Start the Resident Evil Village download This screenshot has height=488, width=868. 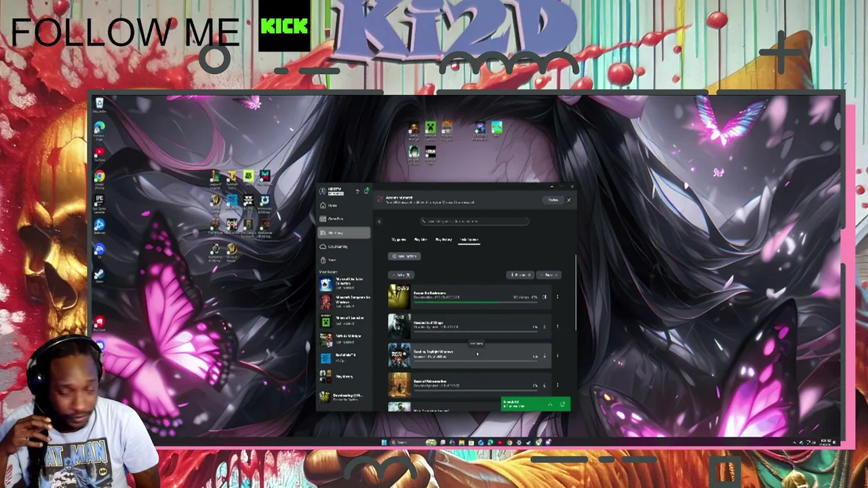(545, 327)
